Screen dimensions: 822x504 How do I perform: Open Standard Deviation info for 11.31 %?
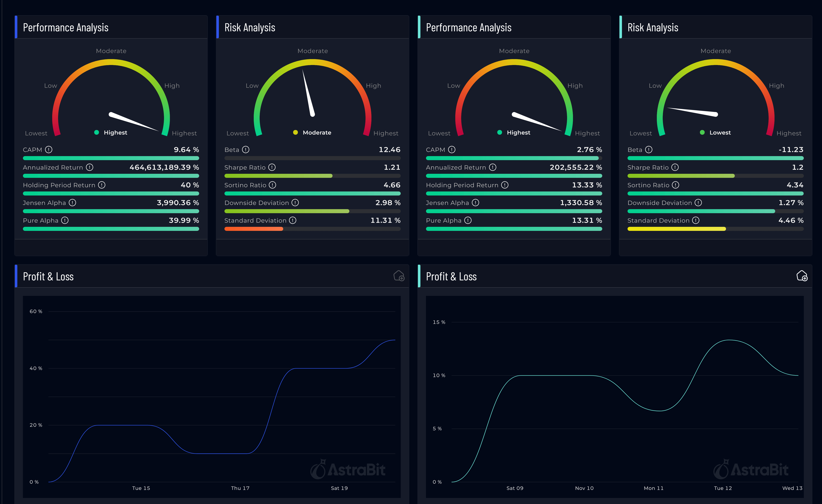click(x=293, y=220)
